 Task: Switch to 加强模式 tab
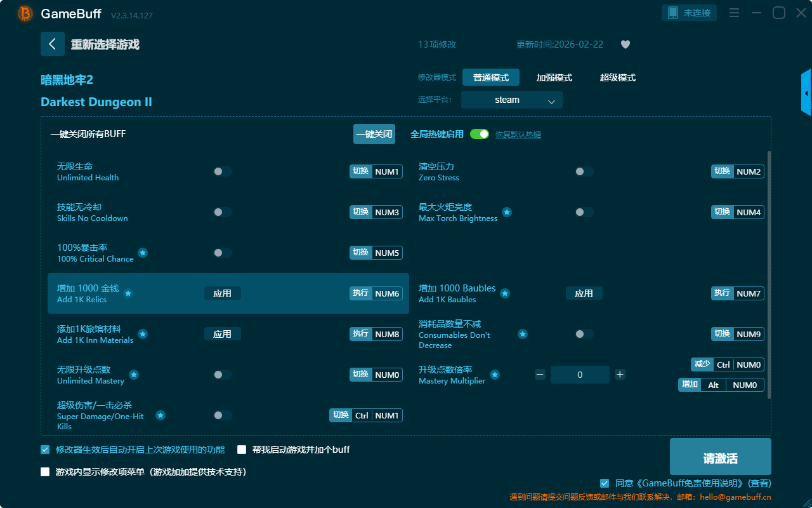554,77
